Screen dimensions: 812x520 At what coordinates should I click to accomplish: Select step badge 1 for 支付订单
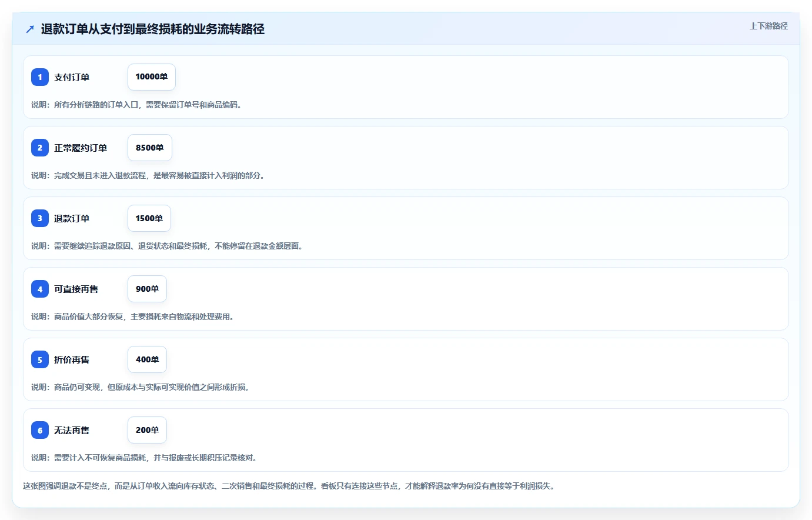coord(40,77)
